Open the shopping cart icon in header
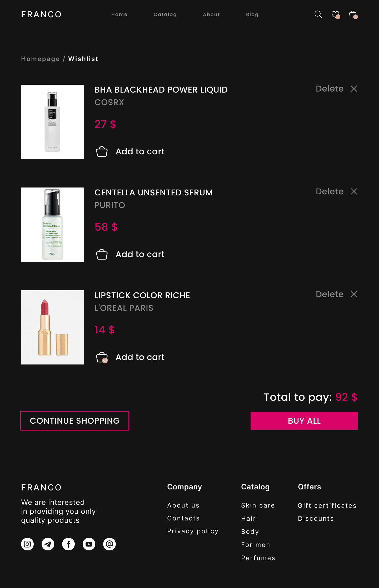The height and width of the screenshot is (588, 379). [353, 14]
